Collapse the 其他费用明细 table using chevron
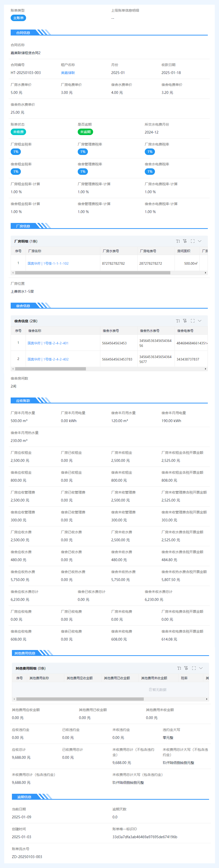 click(201, 668)
